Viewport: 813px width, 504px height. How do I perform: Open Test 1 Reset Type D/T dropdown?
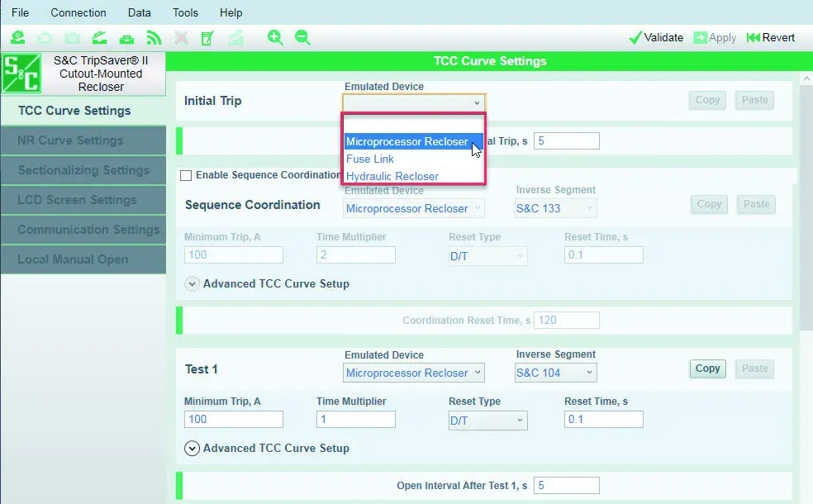487,420
